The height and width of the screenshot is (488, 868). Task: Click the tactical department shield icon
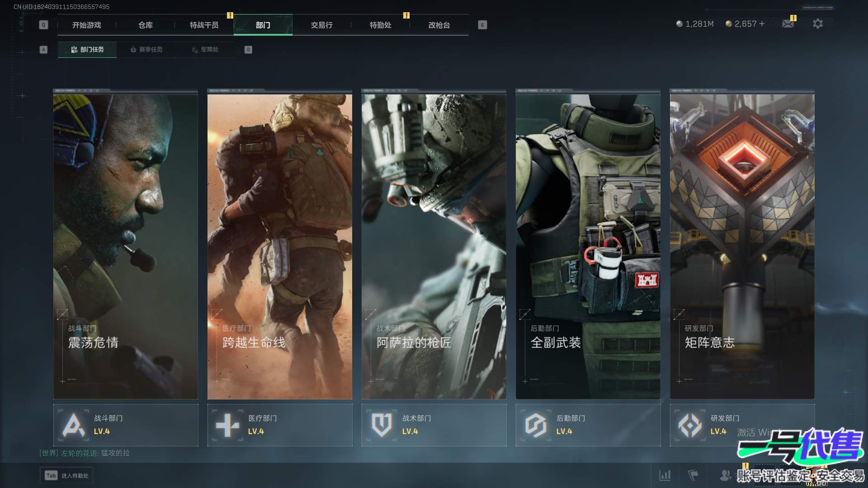tap(382, 425)
